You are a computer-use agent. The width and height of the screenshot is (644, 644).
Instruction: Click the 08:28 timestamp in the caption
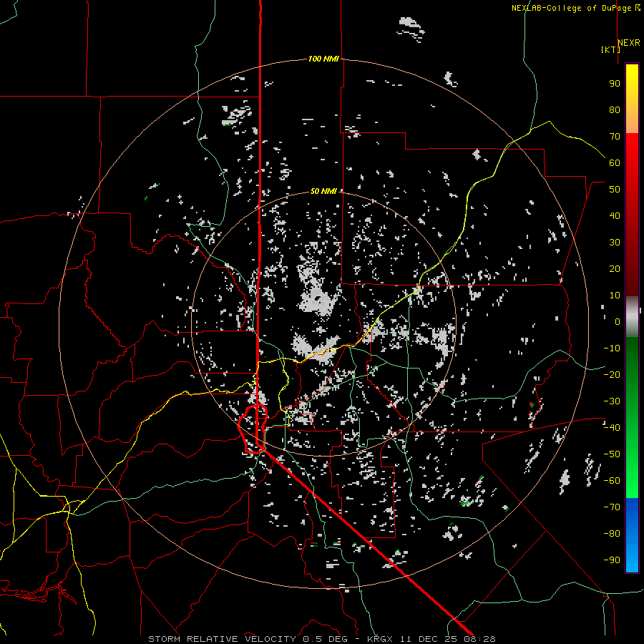tap(479, 639)
